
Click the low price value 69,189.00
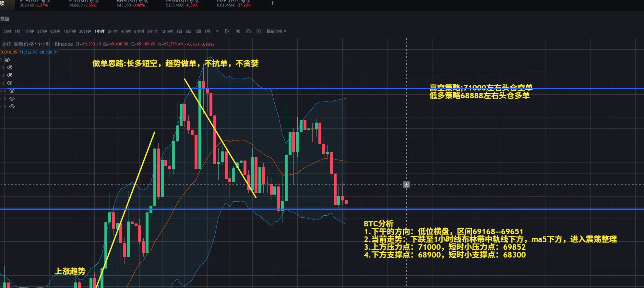click(146, 44)
